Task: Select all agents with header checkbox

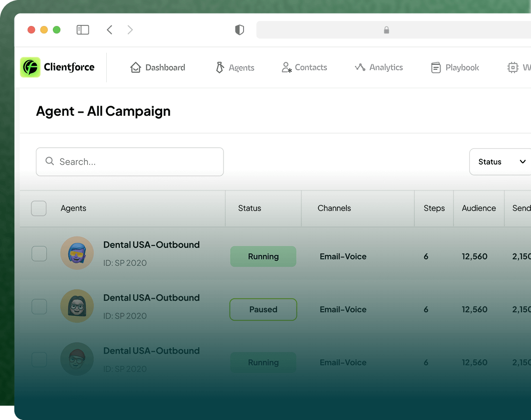Action: (x=39, y=208)
